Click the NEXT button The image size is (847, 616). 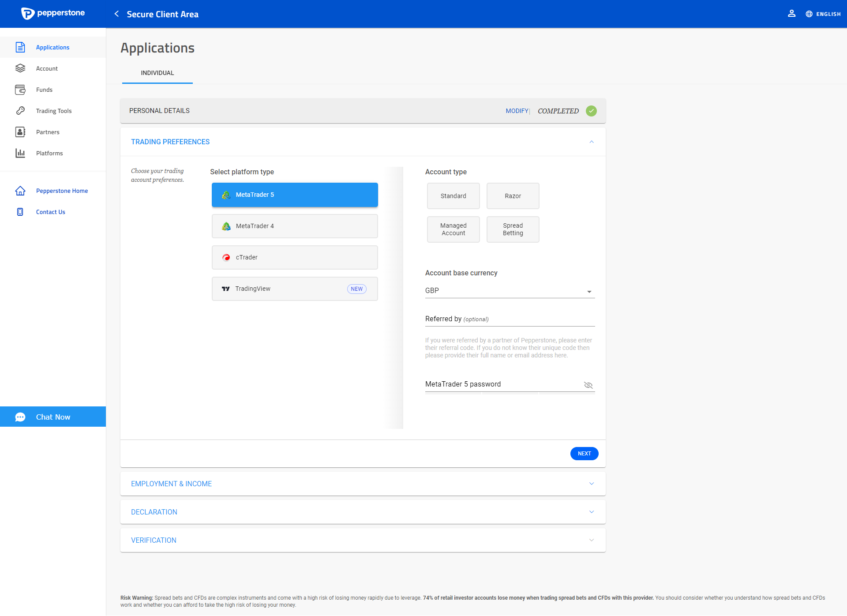(584, 454)
